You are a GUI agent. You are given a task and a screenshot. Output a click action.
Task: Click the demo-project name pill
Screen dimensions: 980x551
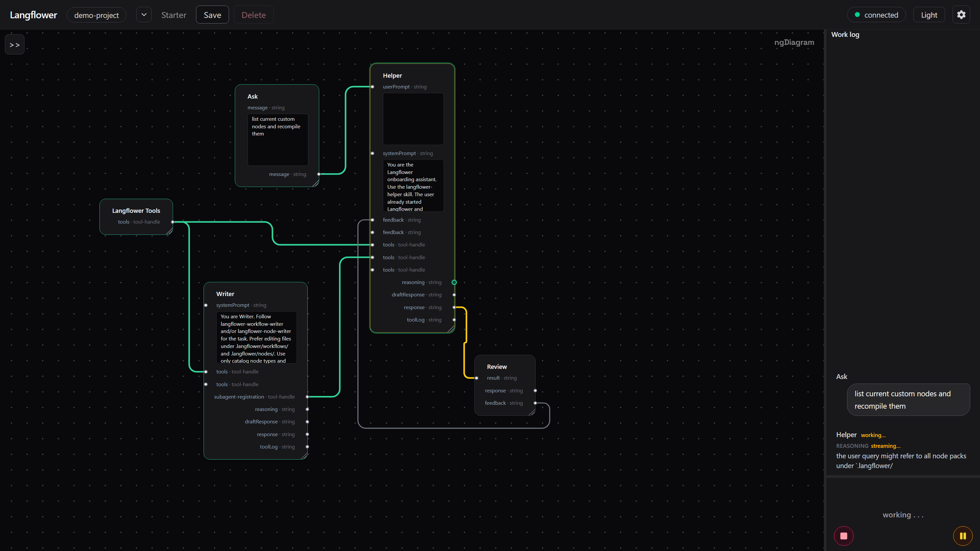pos(96,15)
